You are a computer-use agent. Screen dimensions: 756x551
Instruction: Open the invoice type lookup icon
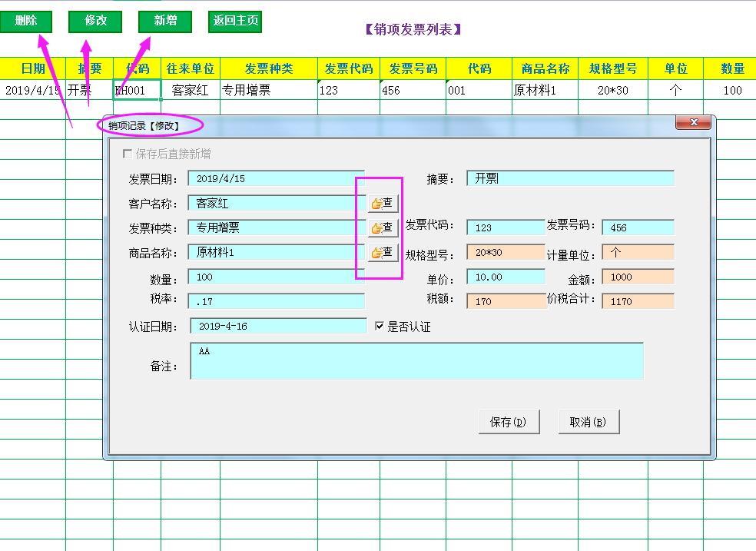381,227
